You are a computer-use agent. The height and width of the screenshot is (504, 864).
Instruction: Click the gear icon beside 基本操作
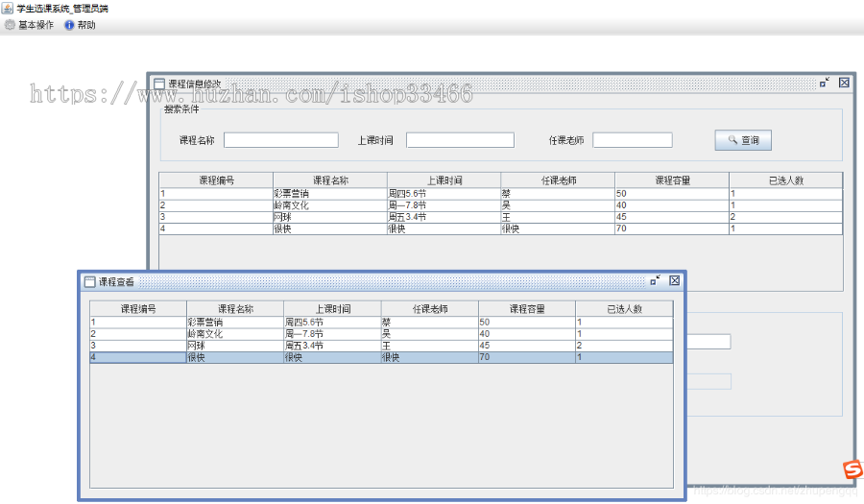[10, 25]
